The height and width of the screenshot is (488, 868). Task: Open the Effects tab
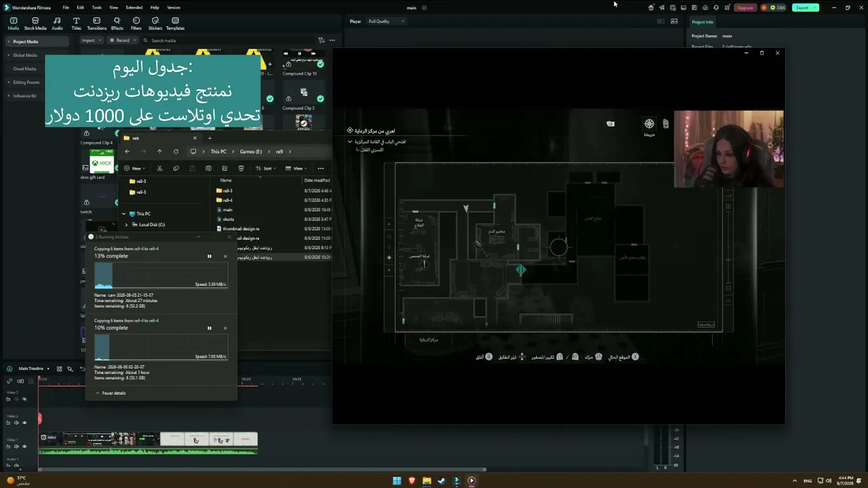tap(117, 24)
